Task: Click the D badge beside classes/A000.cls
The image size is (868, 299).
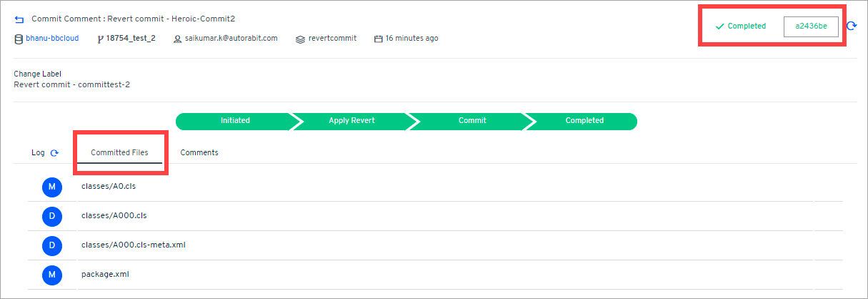Action: click(x=51, y=215)
